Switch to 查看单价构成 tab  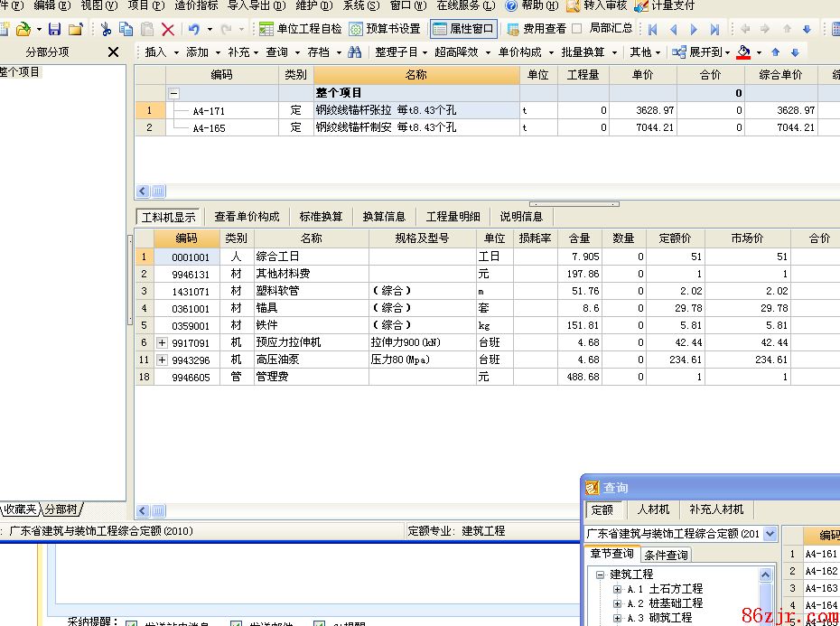coord(247,217)
